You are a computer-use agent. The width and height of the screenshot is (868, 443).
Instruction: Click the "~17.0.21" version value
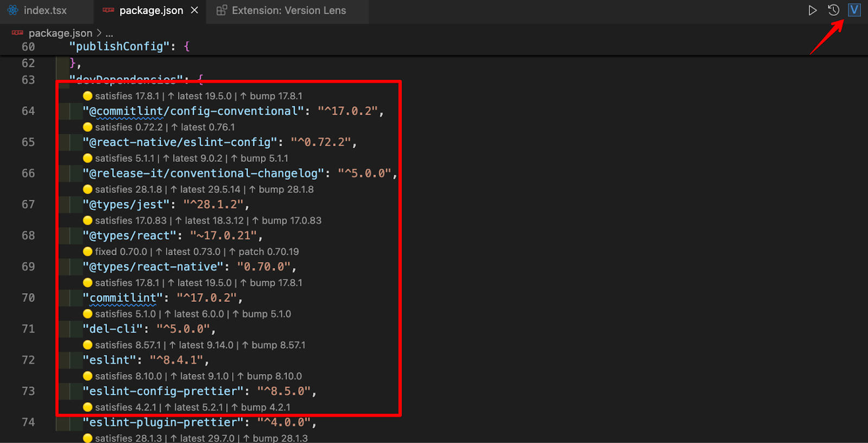tap(224, 236)
